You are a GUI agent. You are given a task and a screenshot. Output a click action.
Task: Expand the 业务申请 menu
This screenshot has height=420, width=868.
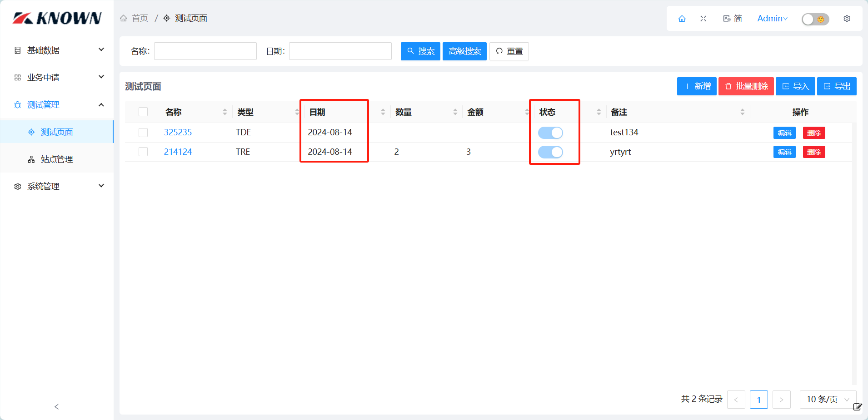[x=57, y=77]
